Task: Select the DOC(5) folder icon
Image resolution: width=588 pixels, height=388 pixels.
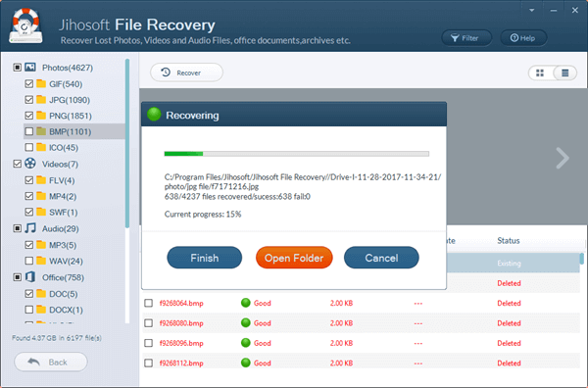Action: (41, 293)
